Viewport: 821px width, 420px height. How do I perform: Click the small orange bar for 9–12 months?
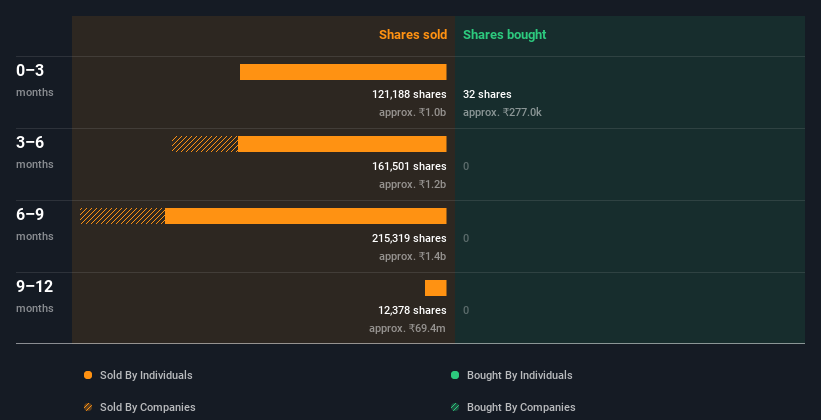[436, 288]
